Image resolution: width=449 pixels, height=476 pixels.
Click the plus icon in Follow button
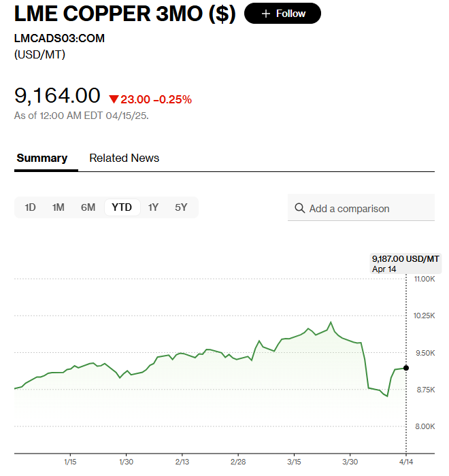[266, 14]
